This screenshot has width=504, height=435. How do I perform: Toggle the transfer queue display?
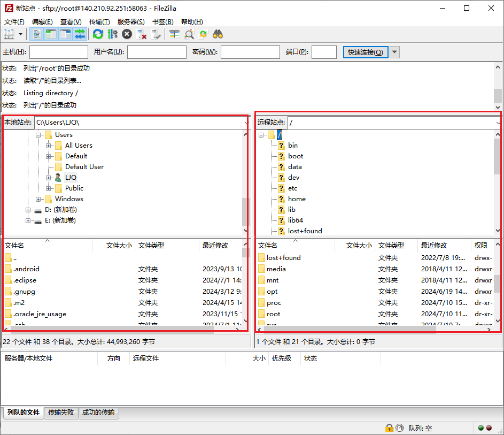80,34
